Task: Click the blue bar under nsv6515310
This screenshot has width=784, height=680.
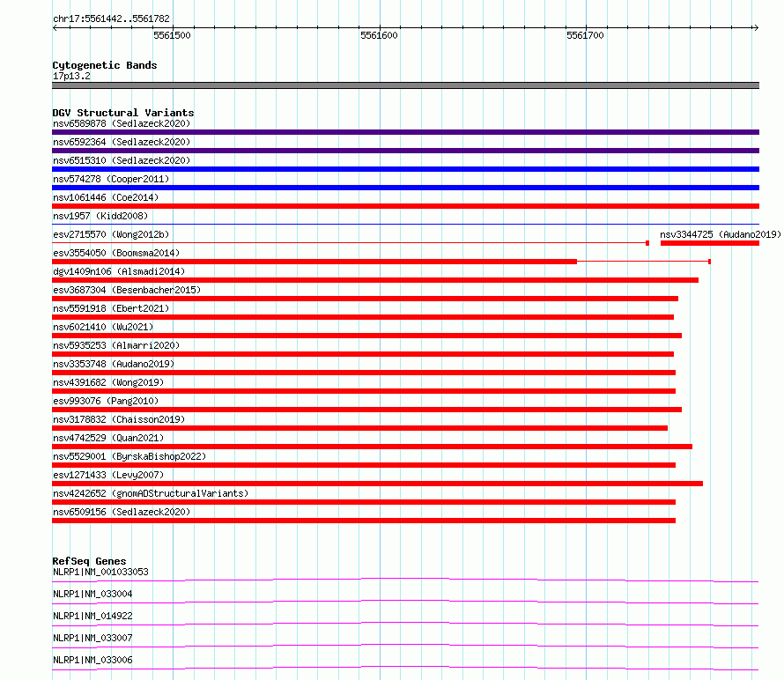Action: pos(405,169)
